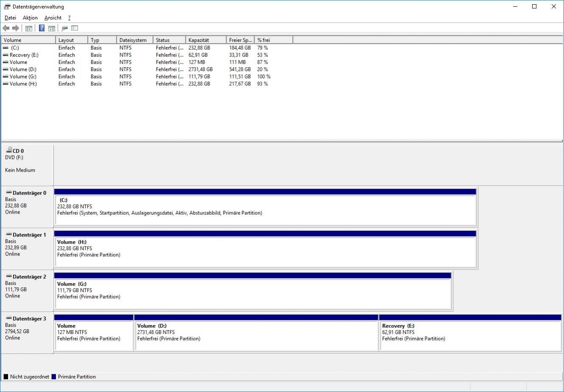Click the Forward arrow toolbar icon
The width and height of the screenshot is (564, 392).
[x=16, y=28]
